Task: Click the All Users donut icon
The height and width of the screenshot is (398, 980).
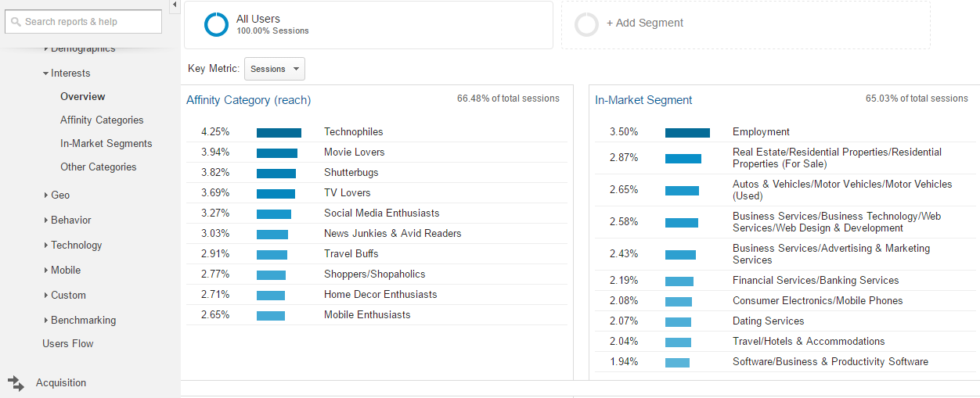Action: coord(216,24)
